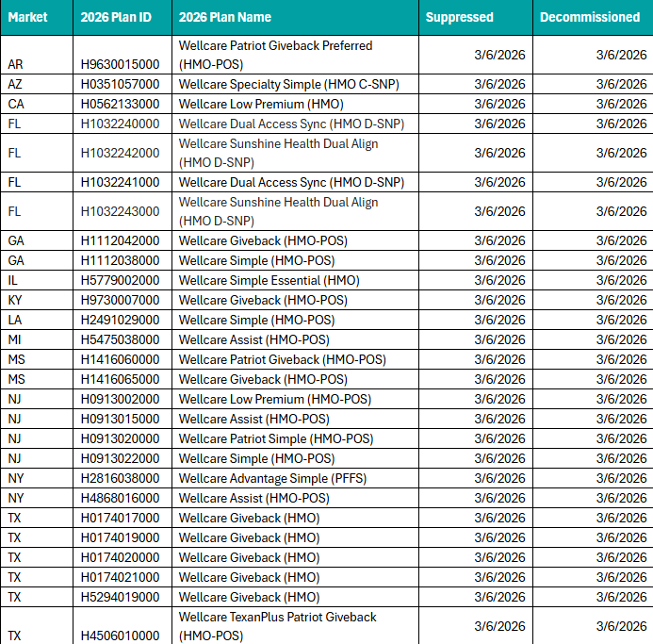Click the Decommissioned column header
Viewport: 653px width, 644px height.
point(590,17)
